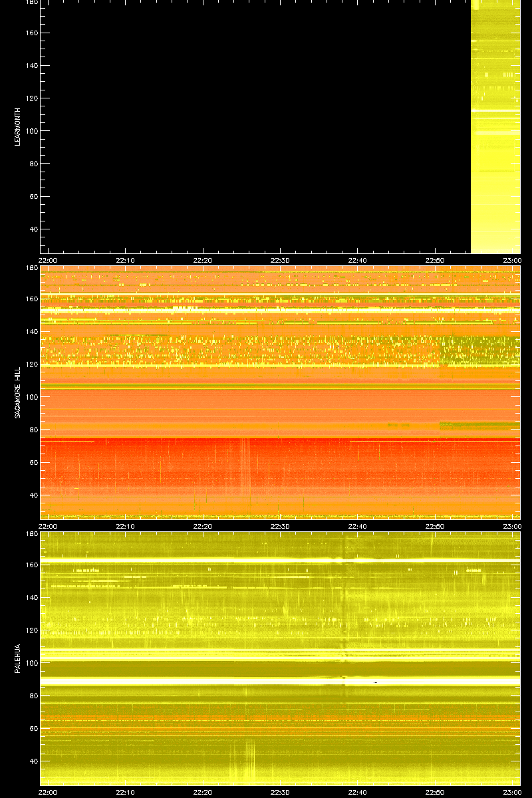Click 22:20 time label under Sagamore Hill plot
The width and height of the screenshot is (532, 798).
tap(203, 526)
